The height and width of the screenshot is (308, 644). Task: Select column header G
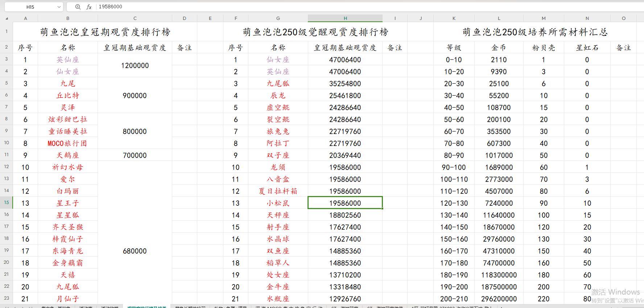278,18
